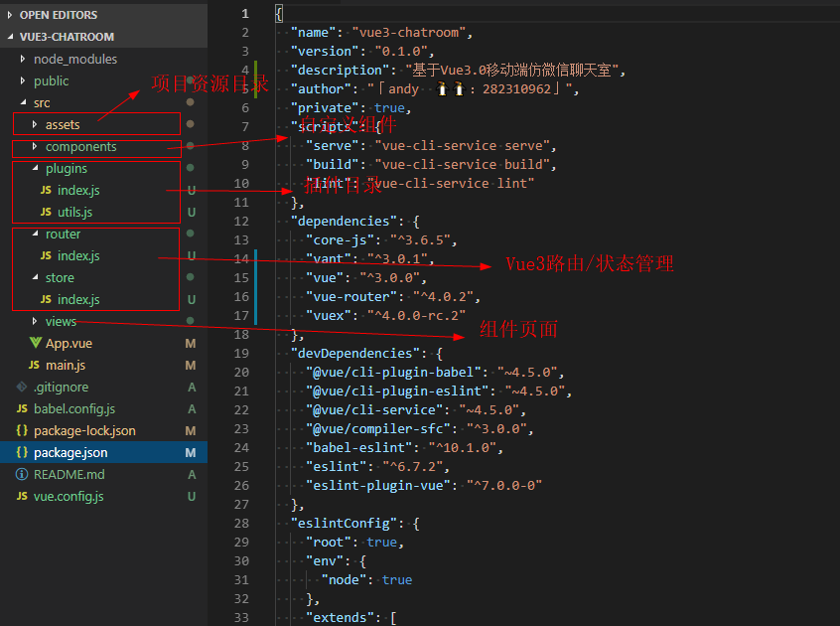
Task: Open the .gitignore file
Action: coord(62,387)
